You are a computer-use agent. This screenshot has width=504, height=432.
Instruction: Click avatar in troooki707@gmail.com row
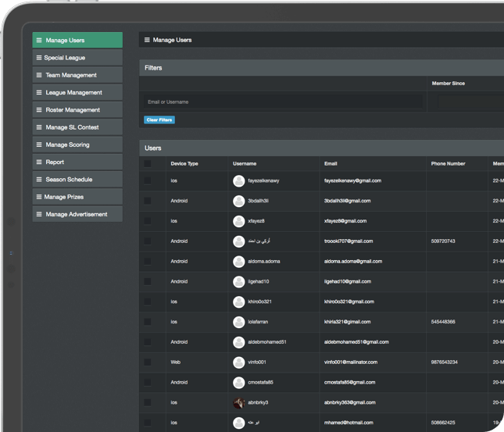[239, 241]
